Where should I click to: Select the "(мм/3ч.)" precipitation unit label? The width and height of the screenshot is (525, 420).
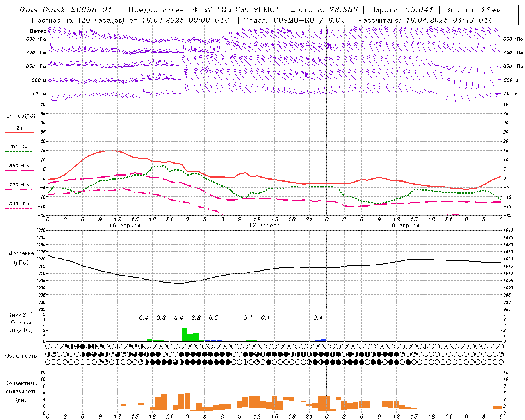click(21, 315)
